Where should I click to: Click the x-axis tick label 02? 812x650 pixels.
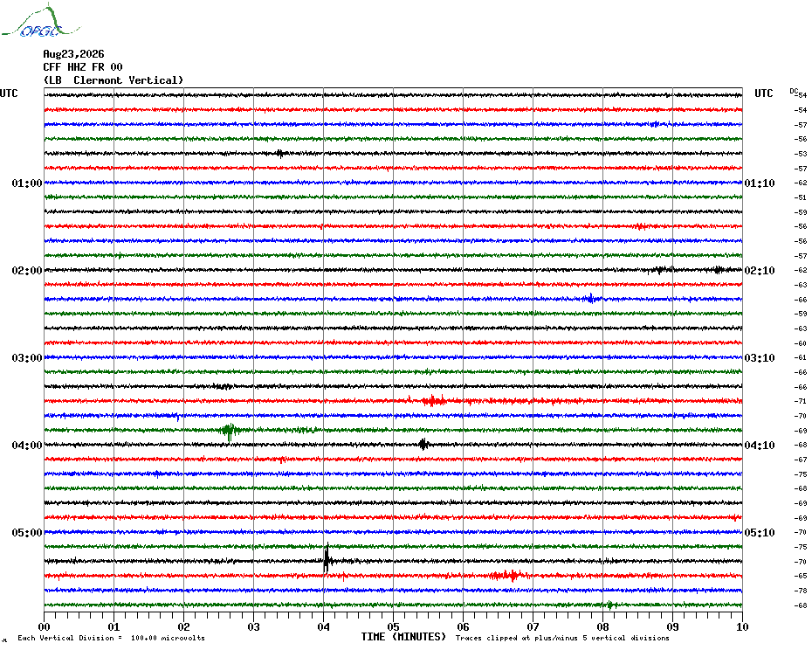click(184, 627)
